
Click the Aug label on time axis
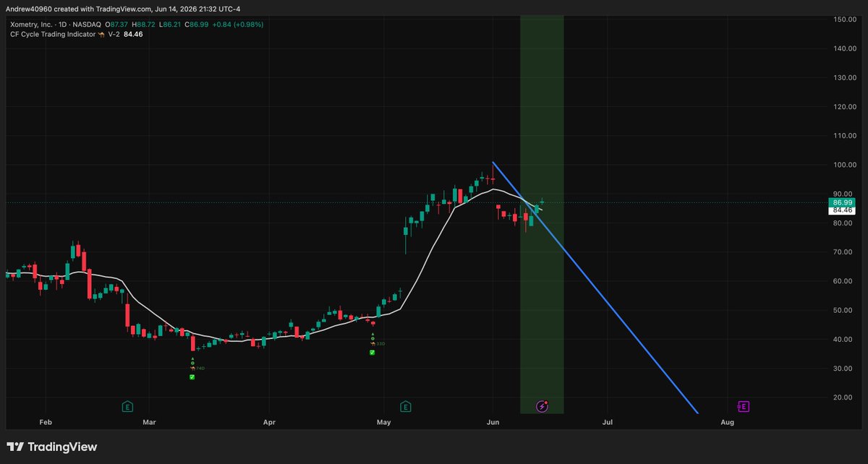[x=727, y=421]
